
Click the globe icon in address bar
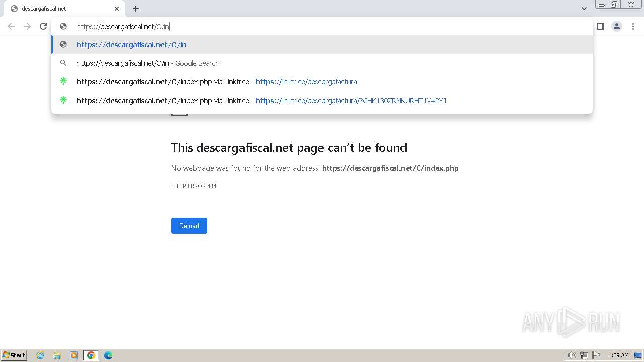63,26
